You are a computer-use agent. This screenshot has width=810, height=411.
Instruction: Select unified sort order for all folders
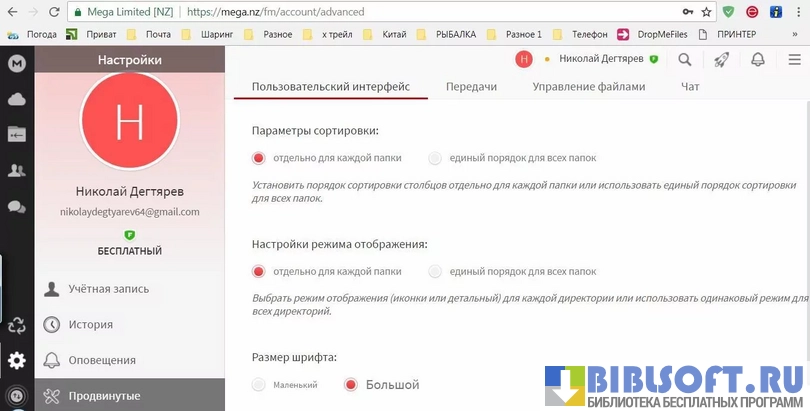(434, 158)
